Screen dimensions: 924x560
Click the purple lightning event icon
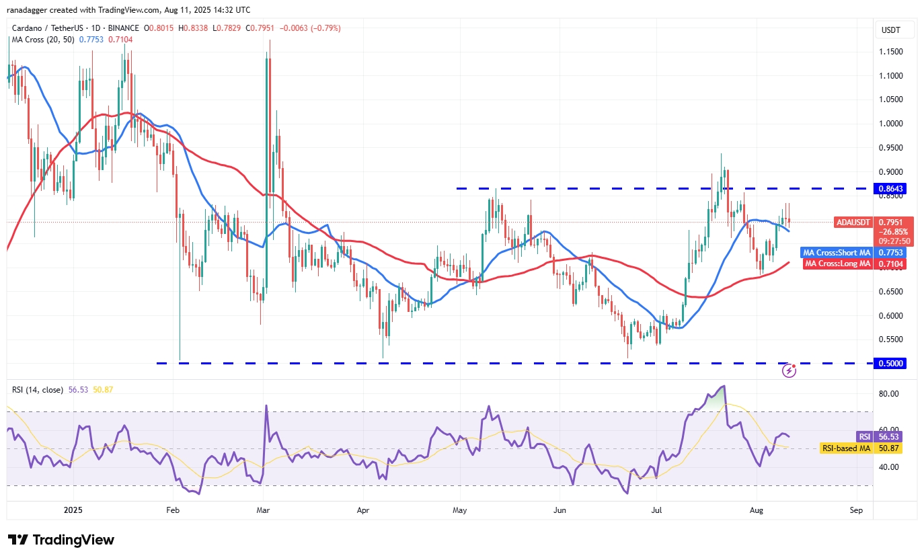[790, 370]
